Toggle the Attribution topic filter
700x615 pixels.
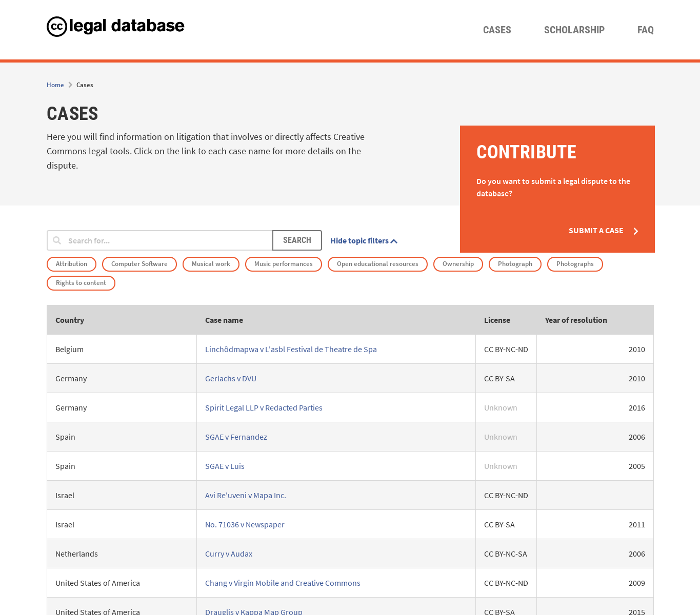pos(71,264)
